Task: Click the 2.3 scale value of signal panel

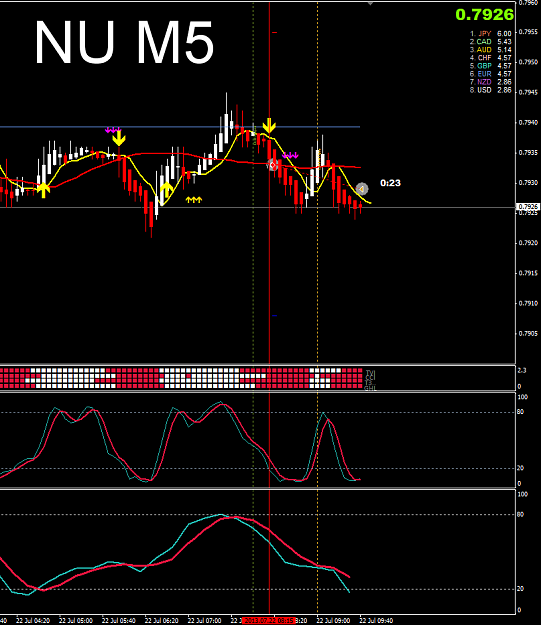Action: pos(521,370)
